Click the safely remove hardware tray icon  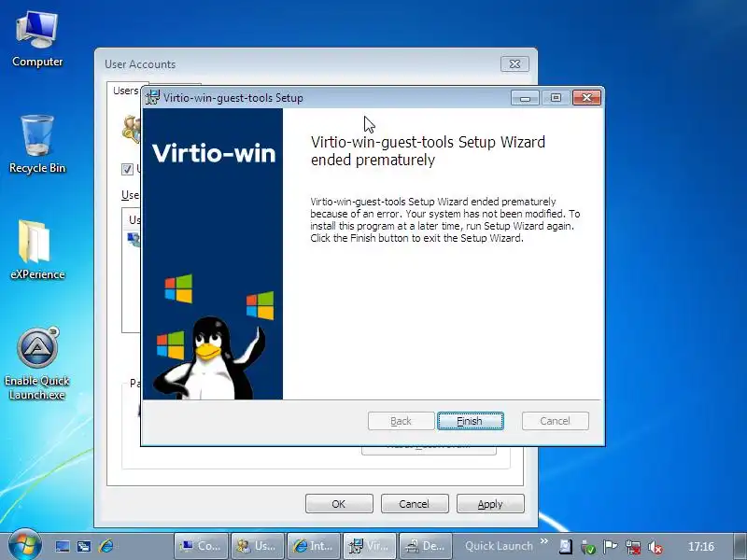588,547
